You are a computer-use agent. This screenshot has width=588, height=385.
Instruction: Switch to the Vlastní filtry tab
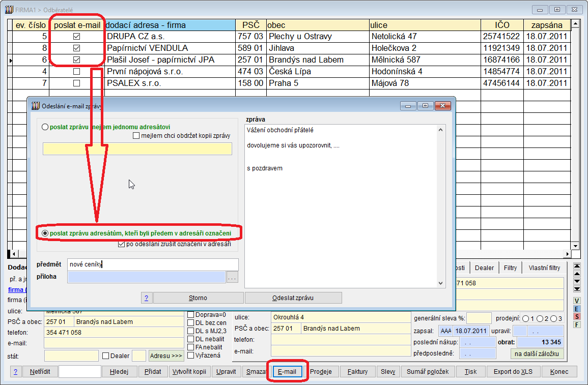544,268
